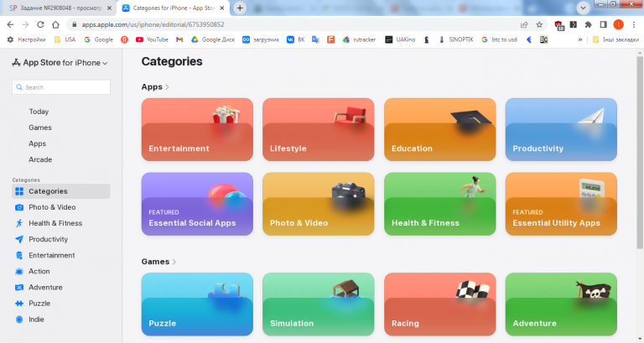Open the Настройки bookmark
The image size is (644, 343).
26,39
